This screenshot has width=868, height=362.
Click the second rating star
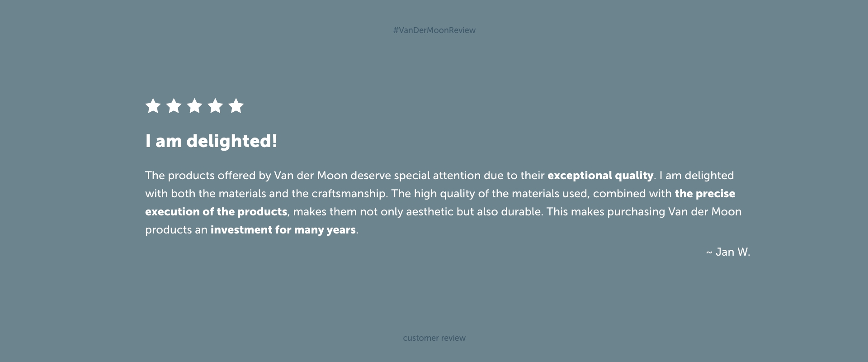174,106
